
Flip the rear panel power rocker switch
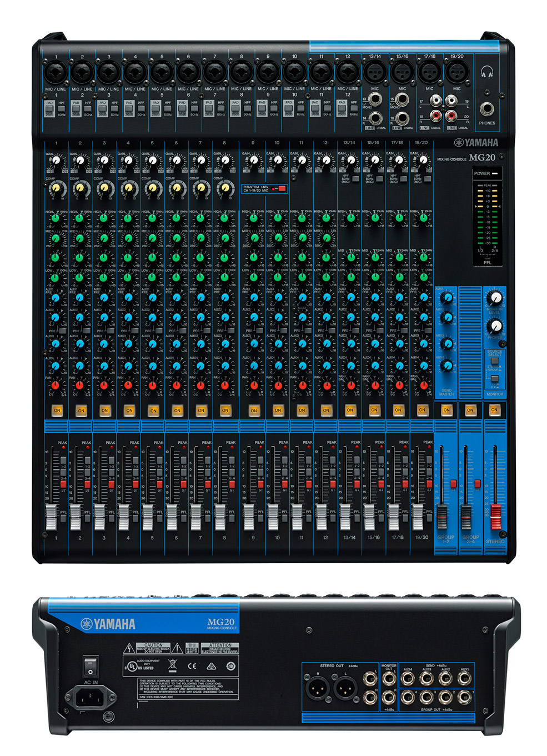pos(90,665)
